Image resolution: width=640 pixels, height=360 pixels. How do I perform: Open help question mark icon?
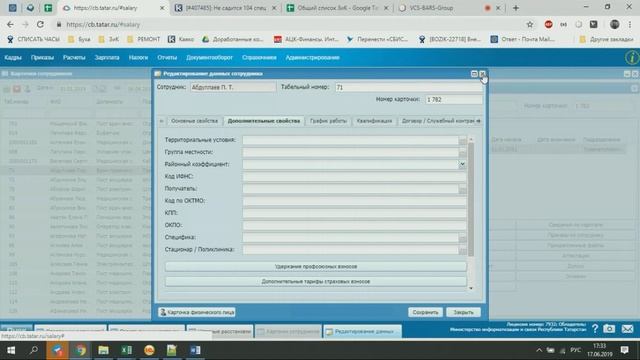pyautogui.click(x=595, y=329)
